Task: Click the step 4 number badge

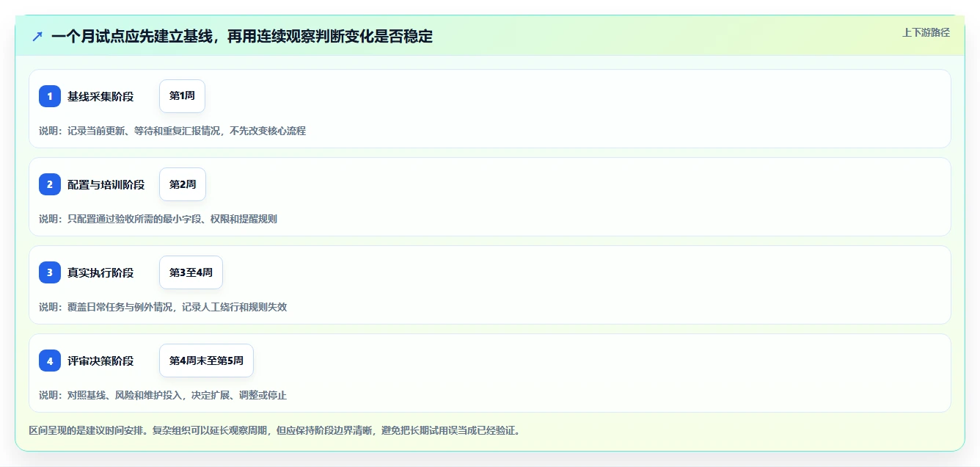Action: point(50,361)
